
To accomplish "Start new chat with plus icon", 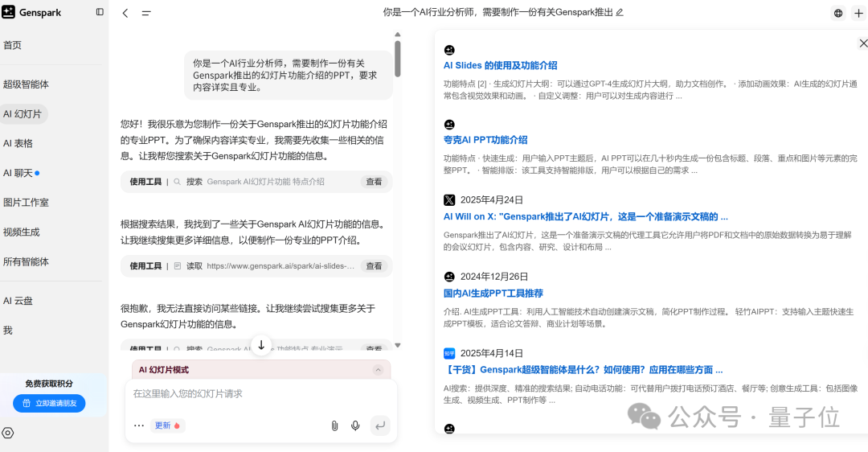I will (858, 14).
